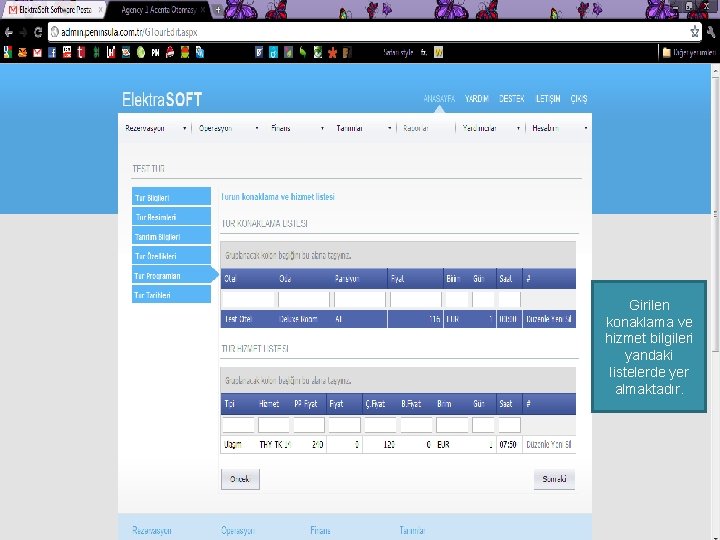This screenshot has height=540, width=720.
Task: Click the browser address bar
Action: [x=367, y=32]
